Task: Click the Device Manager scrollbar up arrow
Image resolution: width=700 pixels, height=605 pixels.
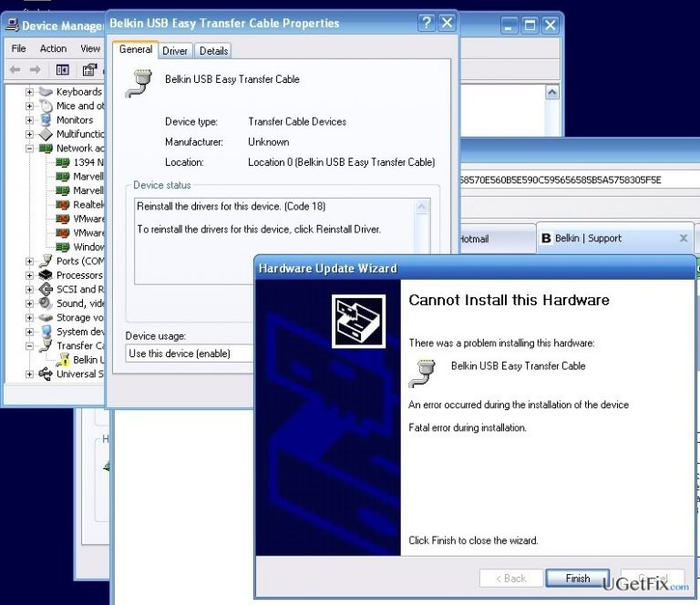Action: [x=552, y=93]
